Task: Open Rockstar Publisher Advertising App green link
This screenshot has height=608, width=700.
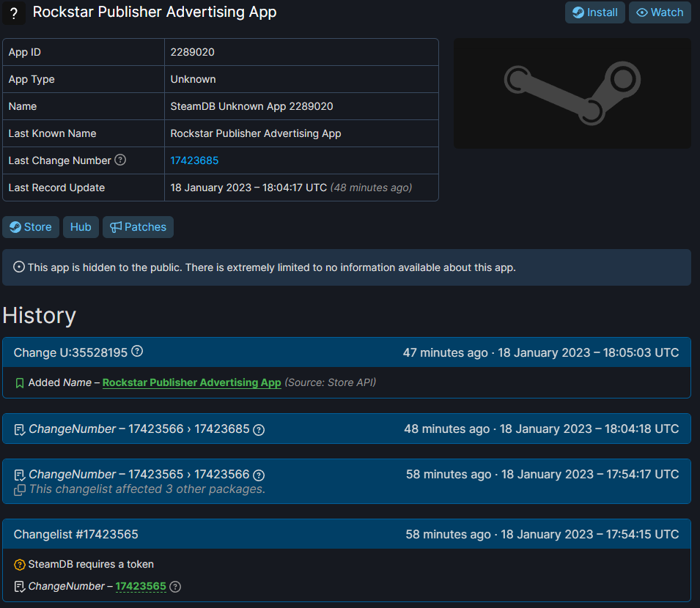Action: click(x=191, y=382)
